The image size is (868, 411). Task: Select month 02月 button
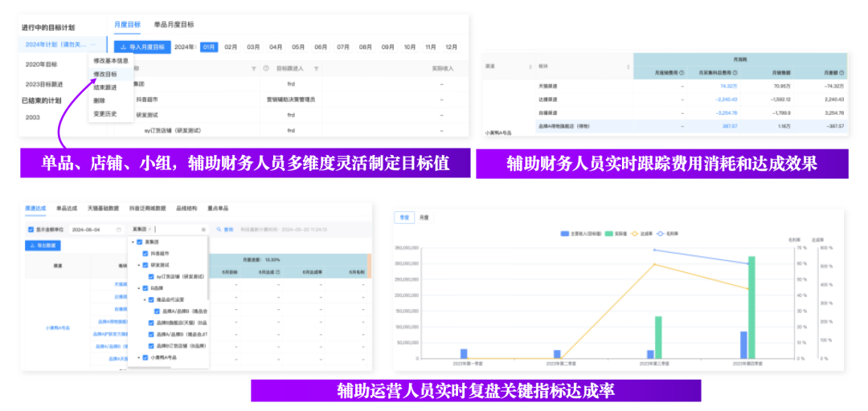point(231,47)
